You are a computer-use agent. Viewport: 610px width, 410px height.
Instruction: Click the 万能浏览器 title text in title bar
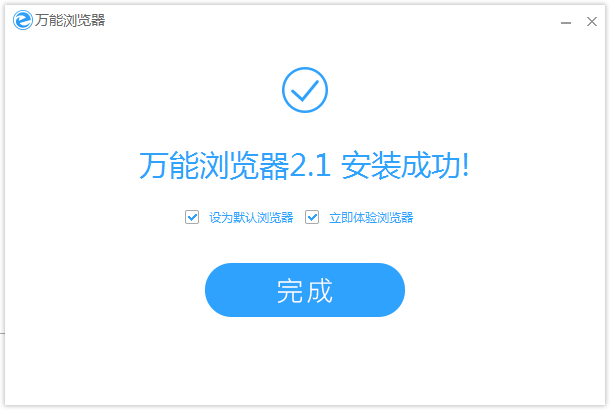pos(70,20)
